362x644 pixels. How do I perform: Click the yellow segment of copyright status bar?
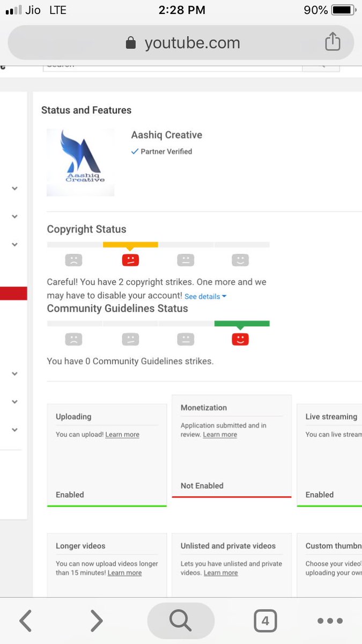(130, 245)
